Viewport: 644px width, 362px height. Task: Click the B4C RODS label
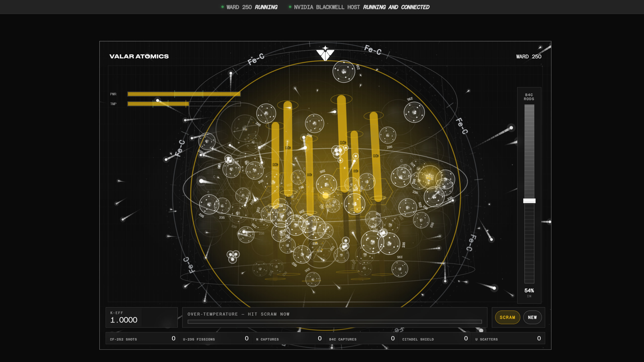point(529,97)
